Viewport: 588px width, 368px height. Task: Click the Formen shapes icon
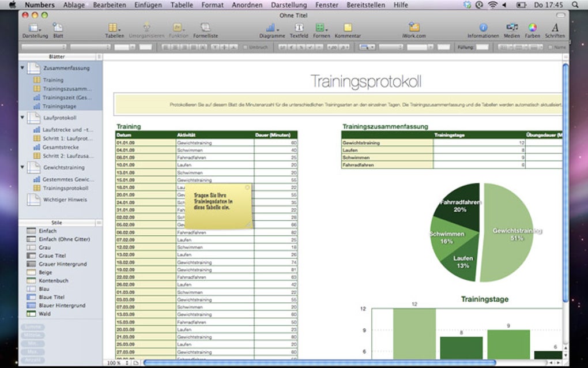click(321, 28)
